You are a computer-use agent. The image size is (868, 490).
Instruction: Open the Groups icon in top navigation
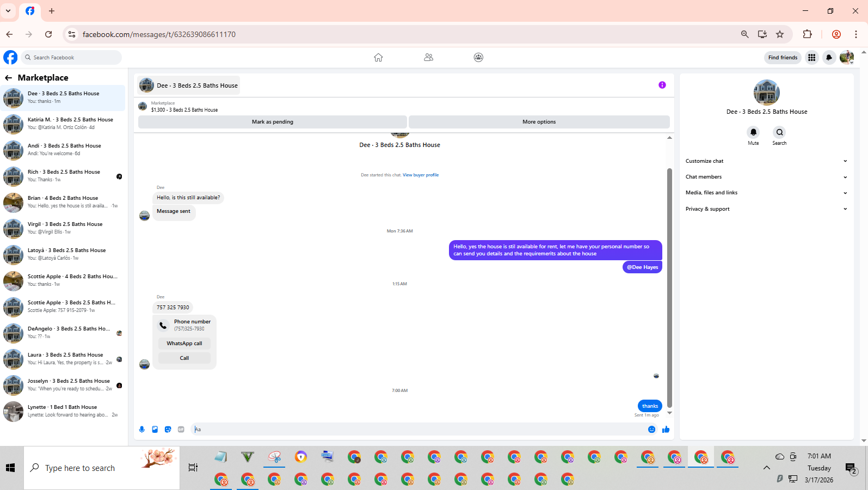click(478, 57)
